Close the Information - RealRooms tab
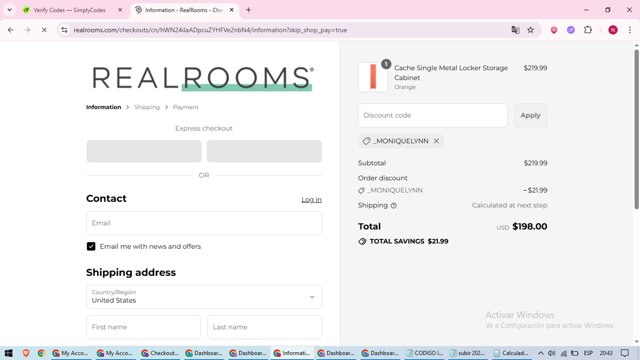640x360 pixels. click(231, 10)
